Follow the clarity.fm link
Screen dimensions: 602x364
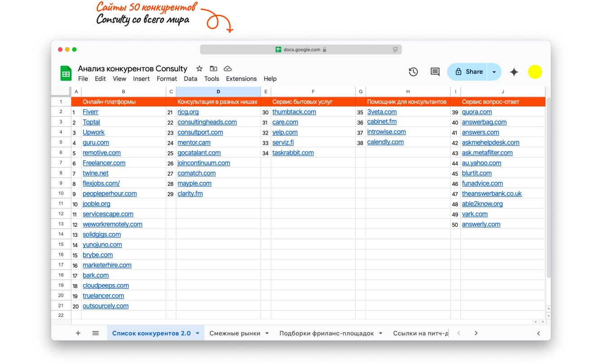pos(190,193)
